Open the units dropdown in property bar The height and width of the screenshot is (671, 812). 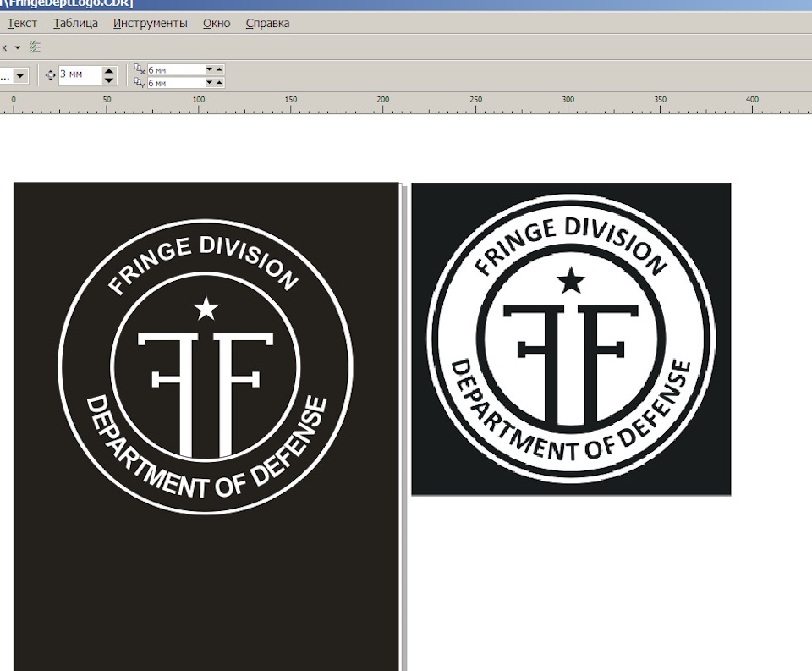[x=20, y=76]
